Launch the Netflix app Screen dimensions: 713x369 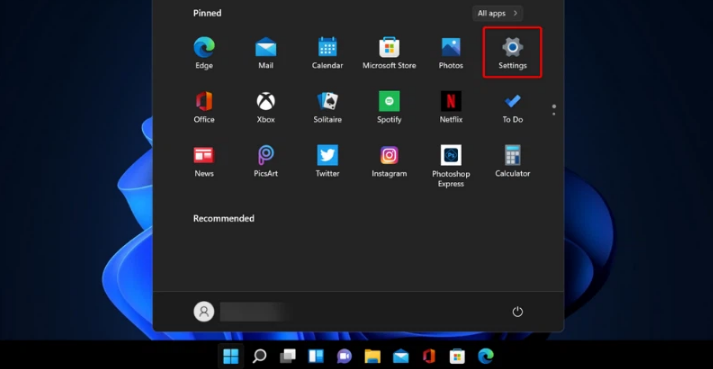click(x=451, y=107)
